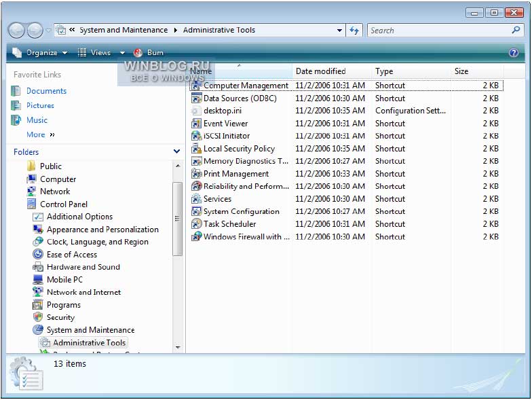Click Administrative Tools in address bar
The image size is (532, 400).
pyautogui.click(x=219, y=30)
